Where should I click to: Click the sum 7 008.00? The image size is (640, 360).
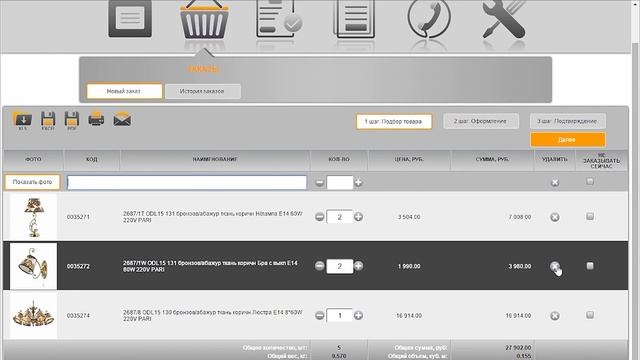(x=520, y=217)
